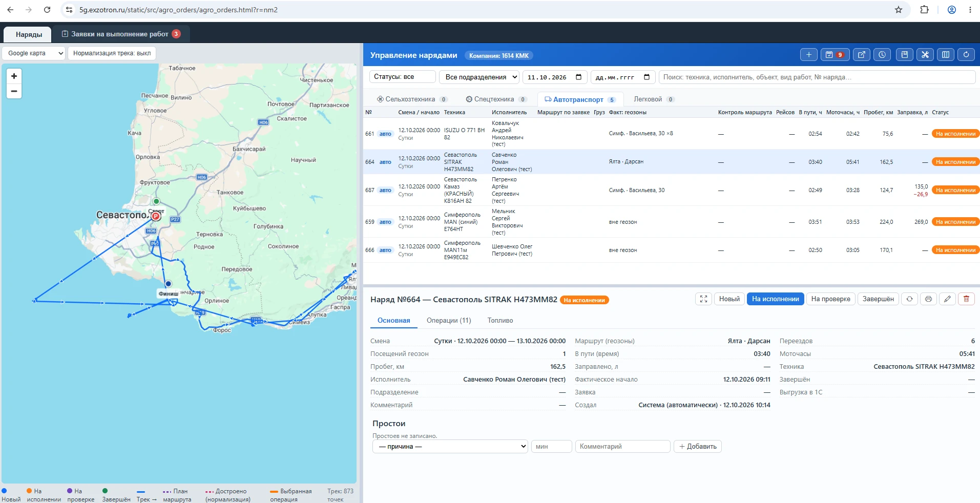Click the downtime minutes (мин) input field
The height and width of the screenshot is (503, 980).
[551, 447]
